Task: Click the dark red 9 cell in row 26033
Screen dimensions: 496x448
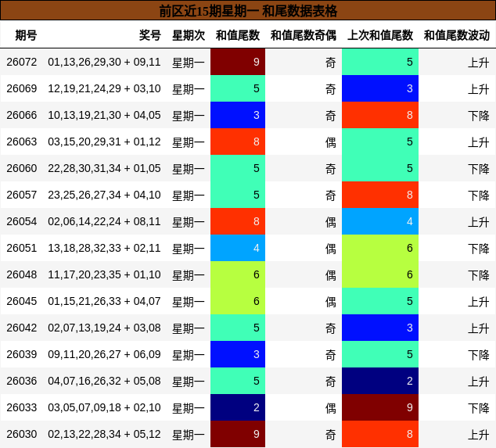Action: tap(380, 407)
